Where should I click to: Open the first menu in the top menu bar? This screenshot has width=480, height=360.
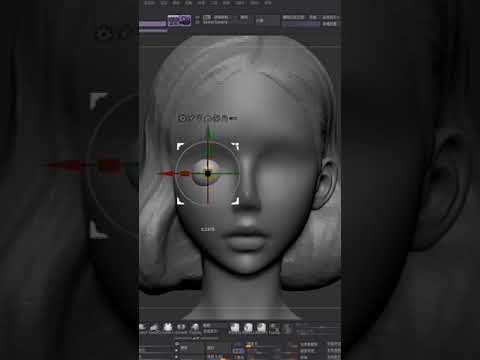point(149,3)
